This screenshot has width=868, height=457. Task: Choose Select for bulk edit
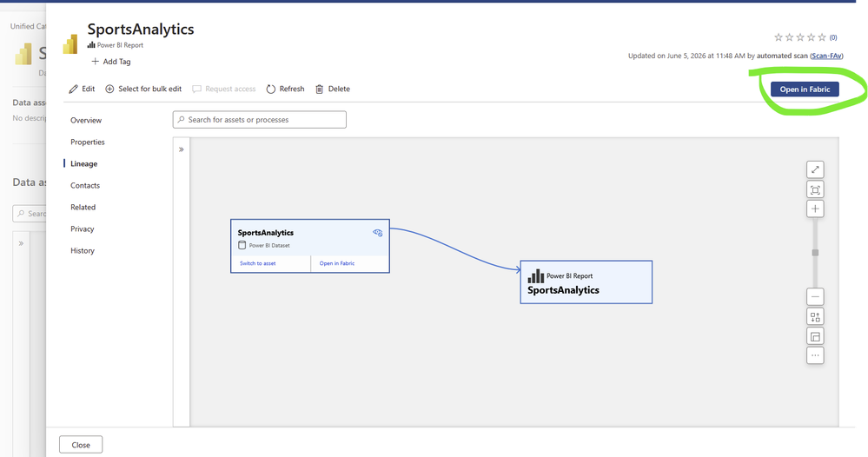[x=143, y=89]
